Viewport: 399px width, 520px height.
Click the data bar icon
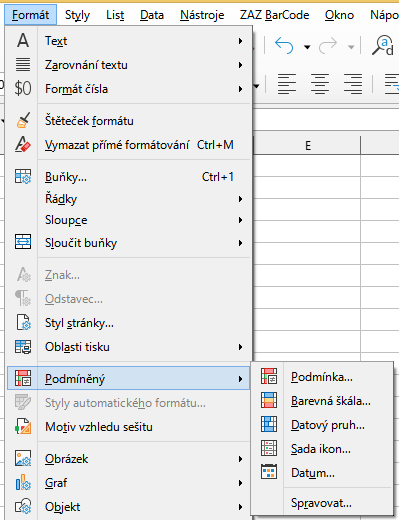(x=269, y=424)
